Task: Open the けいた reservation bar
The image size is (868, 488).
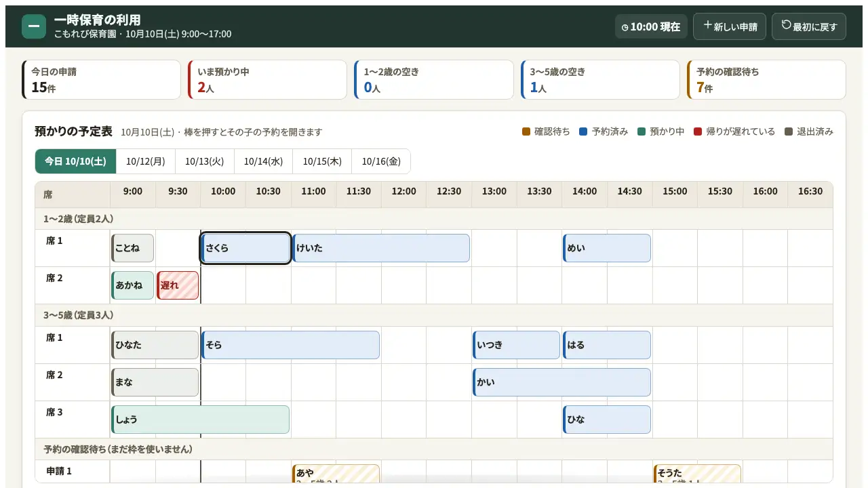Action: coord(381,248)
